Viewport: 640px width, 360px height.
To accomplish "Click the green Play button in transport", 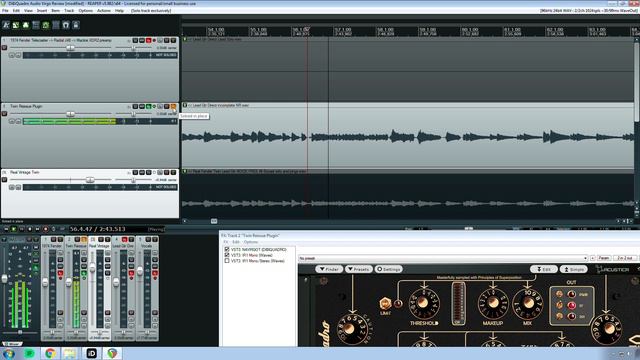I will tap(13, 229).
